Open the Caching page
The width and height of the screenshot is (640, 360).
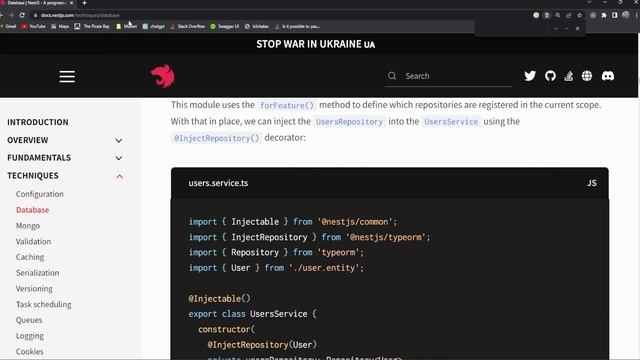pyautogui.click(x=30, y=257)
